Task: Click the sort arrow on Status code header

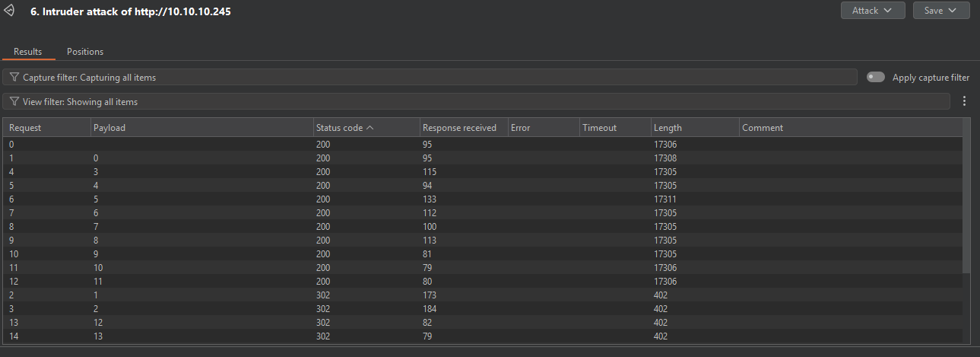Action: 370,128
